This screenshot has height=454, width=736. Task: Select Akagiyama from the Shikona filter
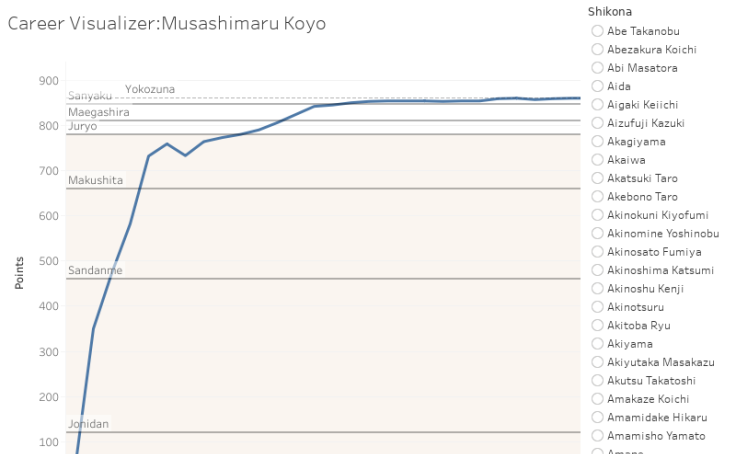pos(598,142)
